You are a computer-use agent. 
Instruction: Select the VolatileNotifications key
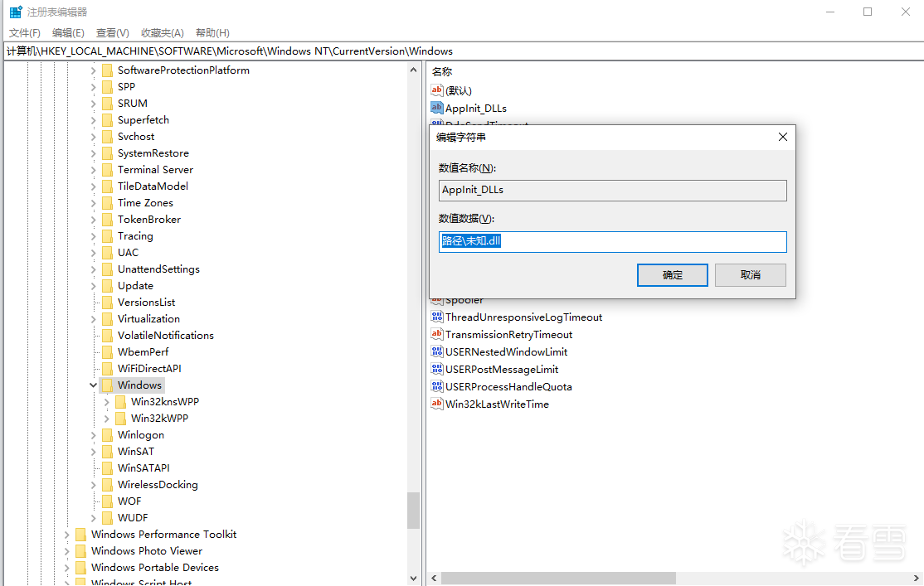166,336
